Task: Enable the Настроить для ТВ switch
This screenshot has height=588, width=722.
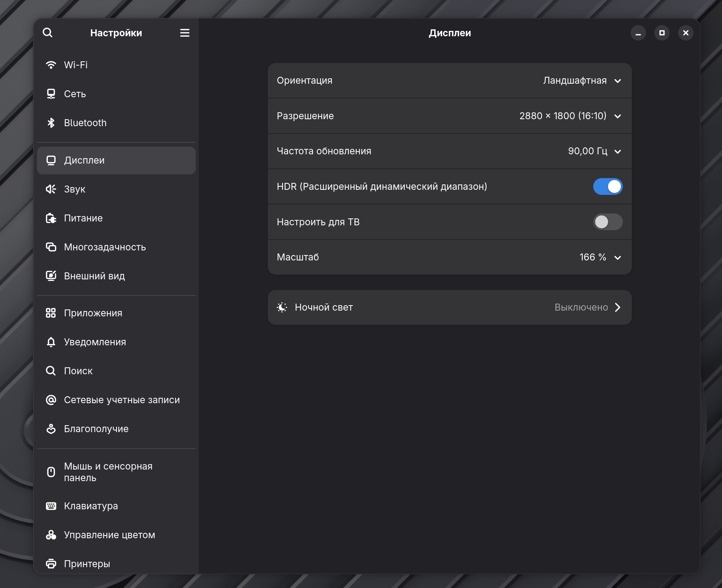Action: click(x=607, y=222)
